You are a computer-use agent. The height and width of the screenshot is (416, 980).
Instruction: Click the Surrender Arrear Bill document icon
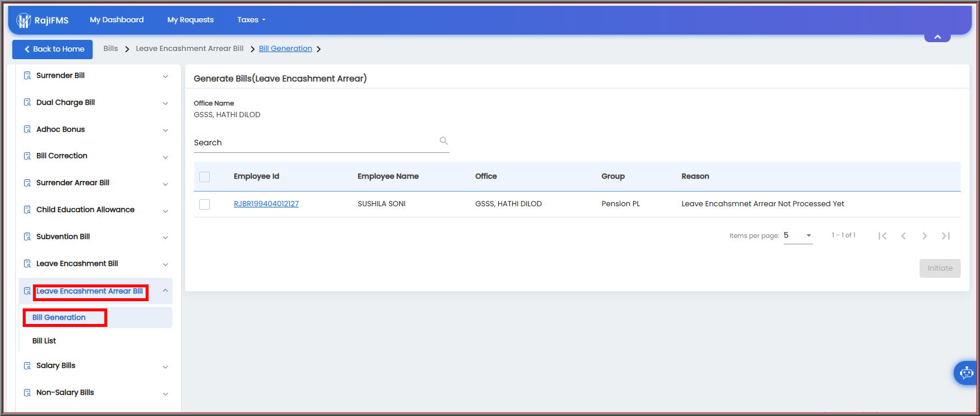27,183
